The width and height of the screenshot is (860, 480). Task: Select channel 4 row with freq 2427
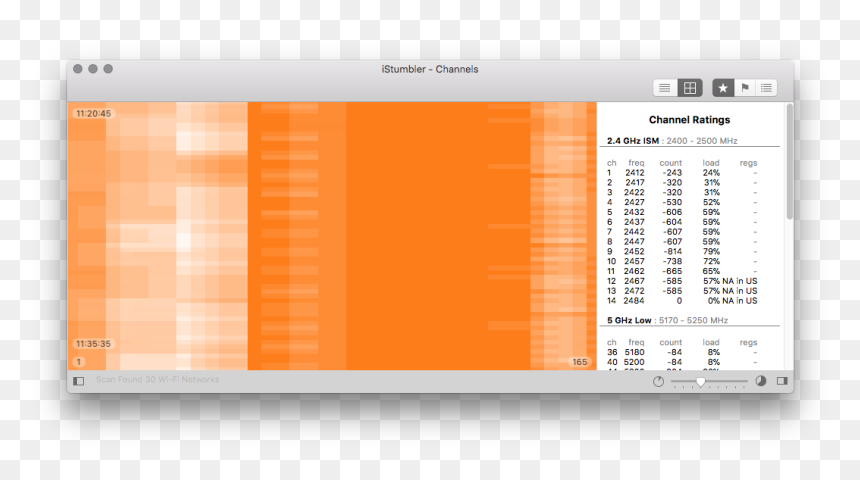tap(682, 202)
